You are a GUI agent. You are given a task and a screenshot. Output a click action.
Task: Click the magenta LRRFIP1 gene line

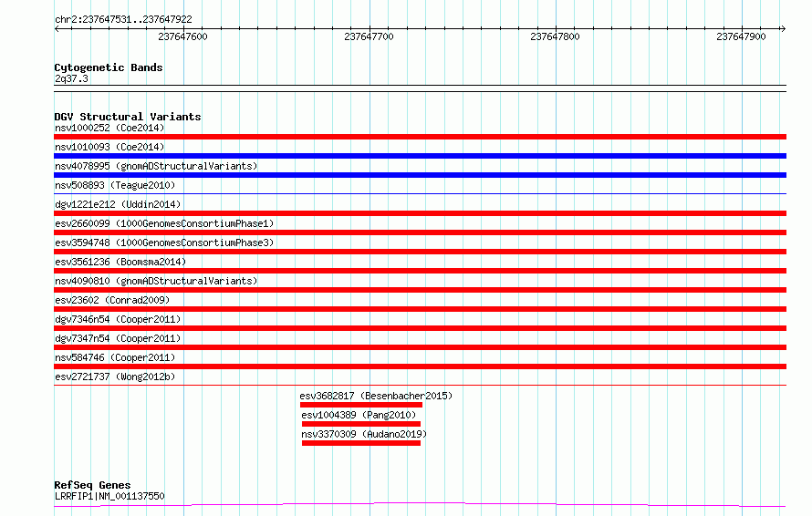[x=420, y=504]
